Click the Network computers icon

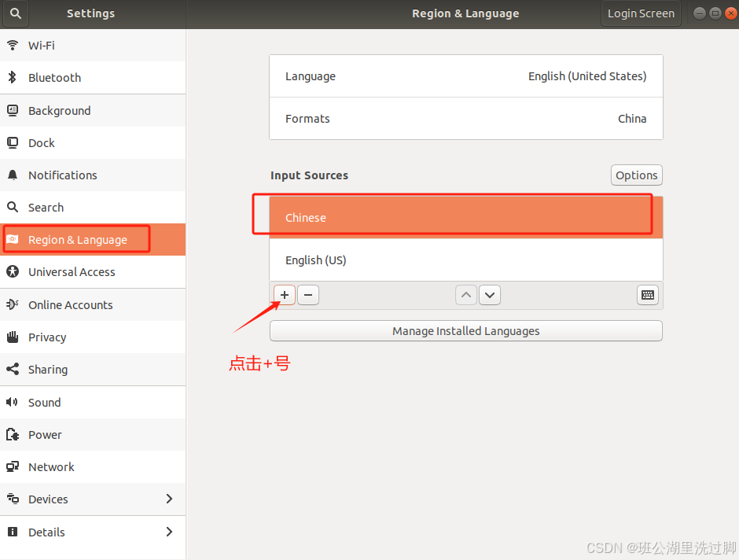pyautogui.click(x=13, y=466)
